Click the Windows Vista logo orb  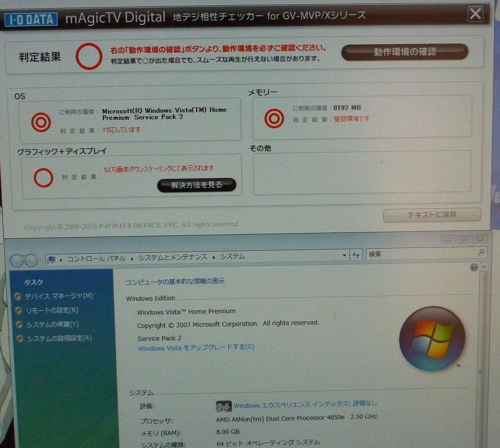(x=432, y=339)
